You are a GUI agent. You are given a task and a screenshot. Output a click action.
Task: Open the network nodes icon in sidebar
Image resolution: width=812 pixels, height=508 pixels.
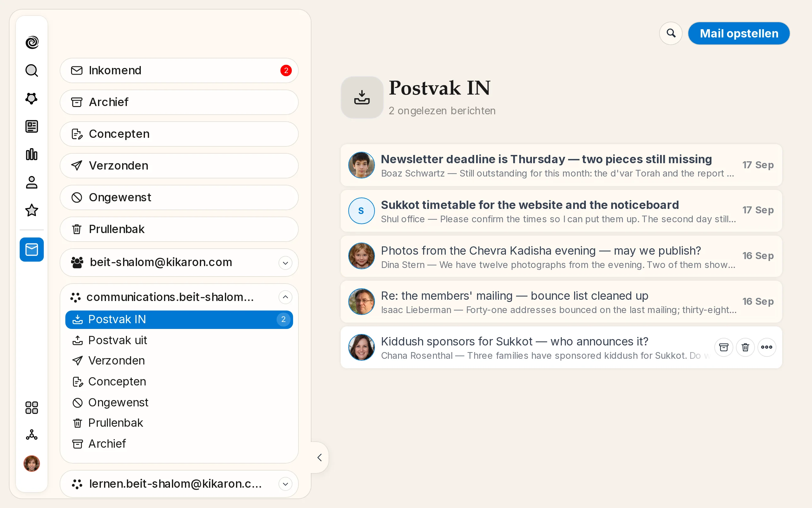(32, 435)
